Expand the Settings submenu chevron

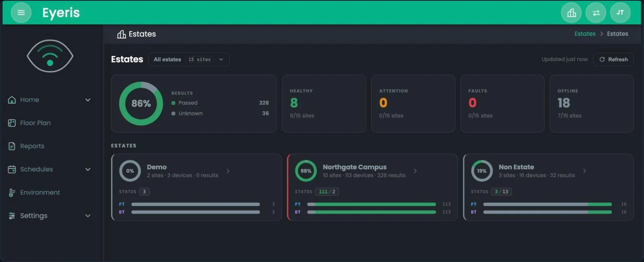tap(88, 216)
